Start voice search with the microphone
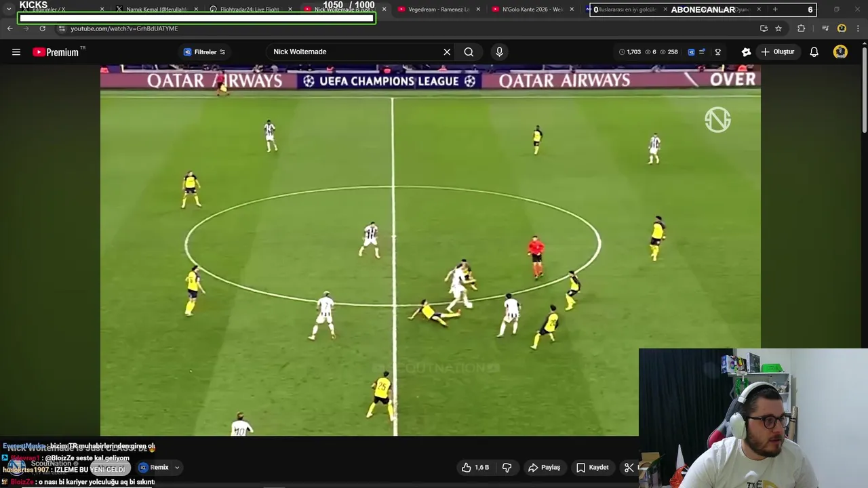 tap(500, 52)
